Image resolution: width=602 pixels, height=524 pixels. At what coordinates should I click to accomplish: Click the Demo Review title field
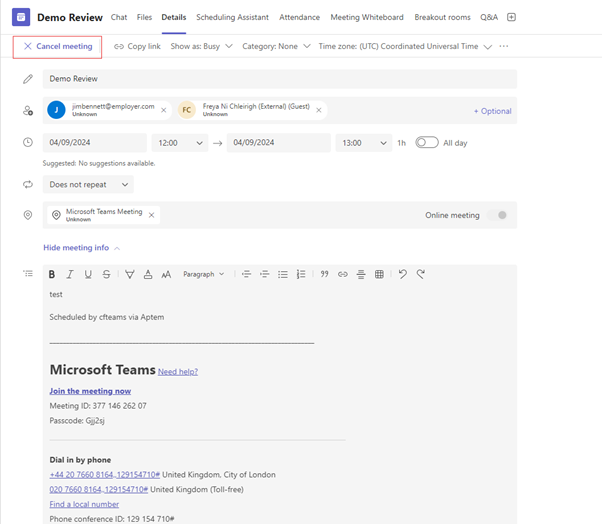click(x=280, y=79)
